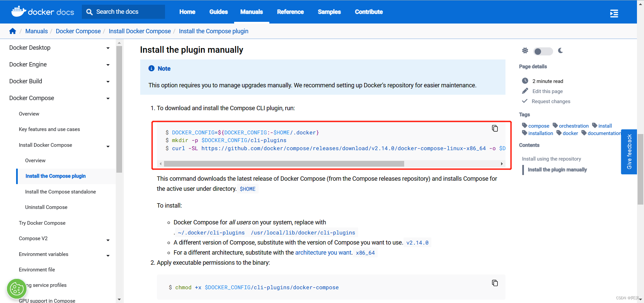
Task: Expand the Environment variables submenu arrow
Action: [108, 256]
